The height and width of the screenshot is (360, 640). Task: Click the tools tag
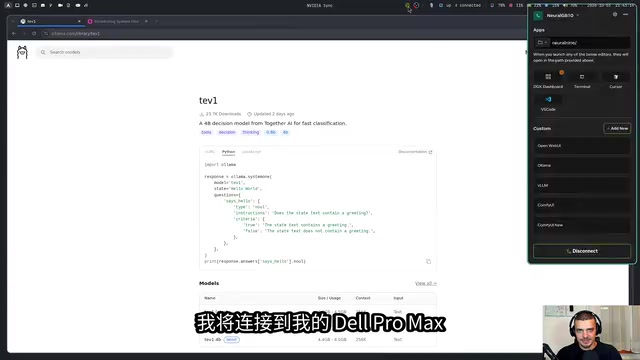pyautogui.click(x=206, y=132)
